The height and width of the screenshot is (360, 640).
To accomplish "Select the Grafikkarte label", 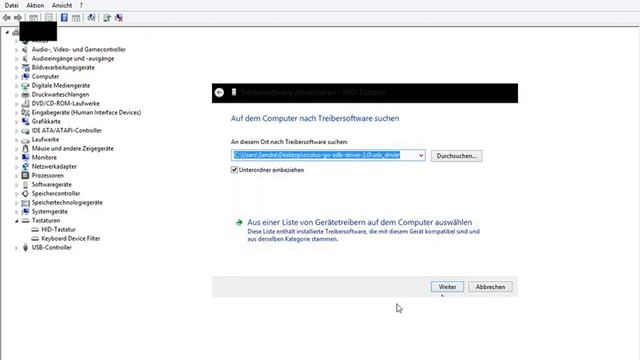I will [x=46, y=121].
